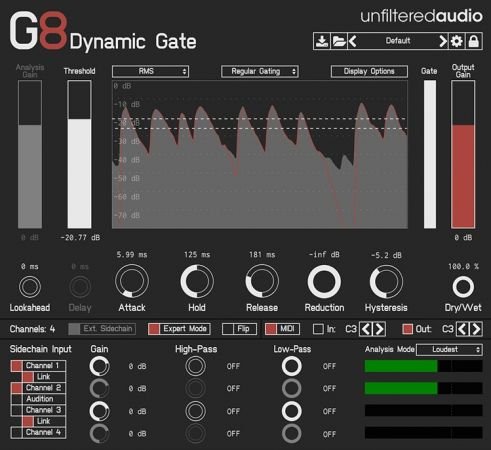
Task: Toggle the MIDI switch
Action: tap(282, 329)
